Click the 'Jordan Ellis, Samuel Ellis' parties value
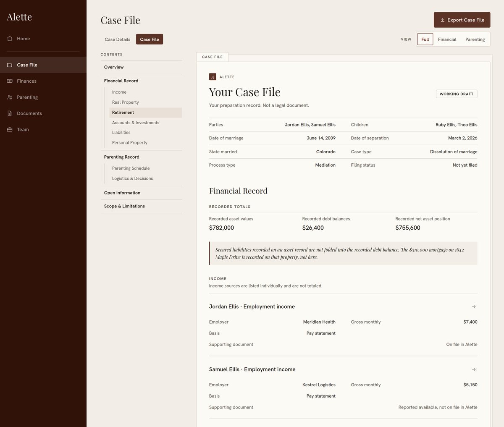The height and width of the screenshot is (427, 504). [310, 125]
